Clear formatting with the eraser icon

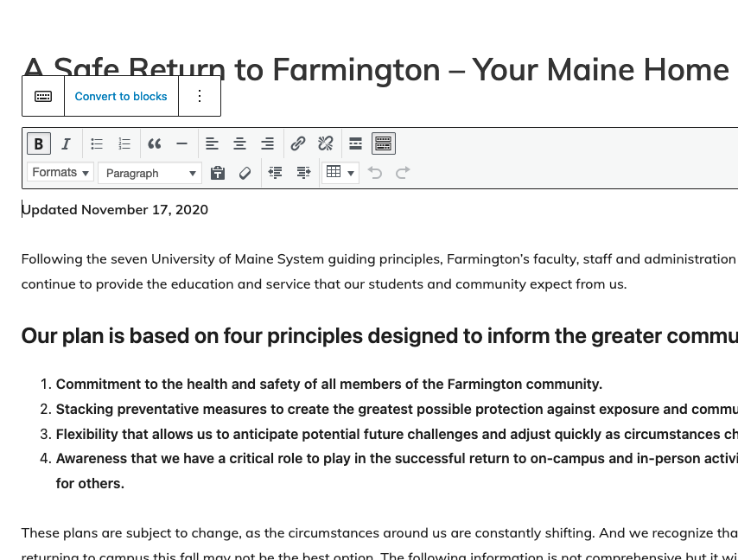pos(245,173)
